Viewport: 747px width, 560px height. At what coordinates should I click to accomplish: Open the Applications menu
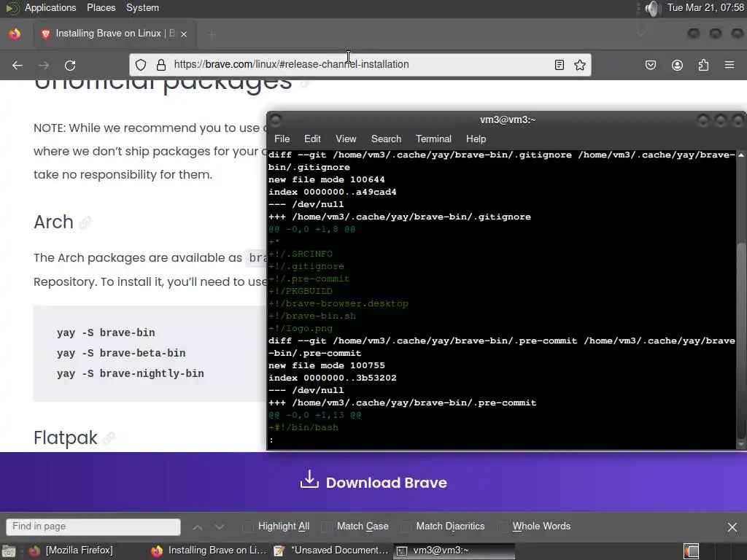coord(50,8)
